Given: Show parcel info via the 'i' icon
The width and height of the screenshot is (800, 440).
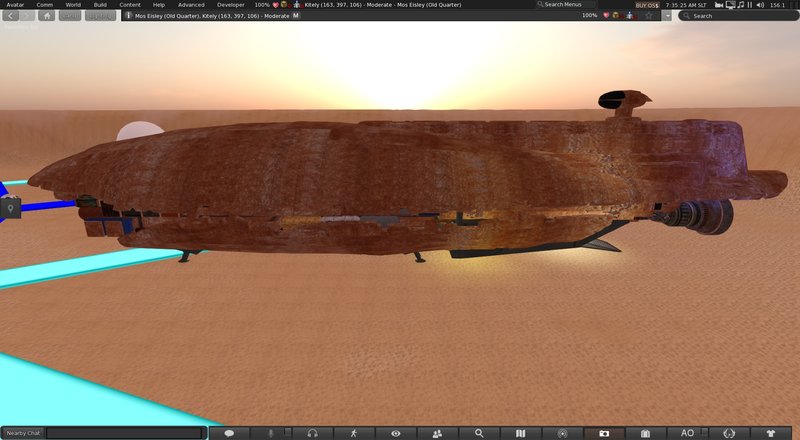Looking at the screenshot, I should click(129, 16).
